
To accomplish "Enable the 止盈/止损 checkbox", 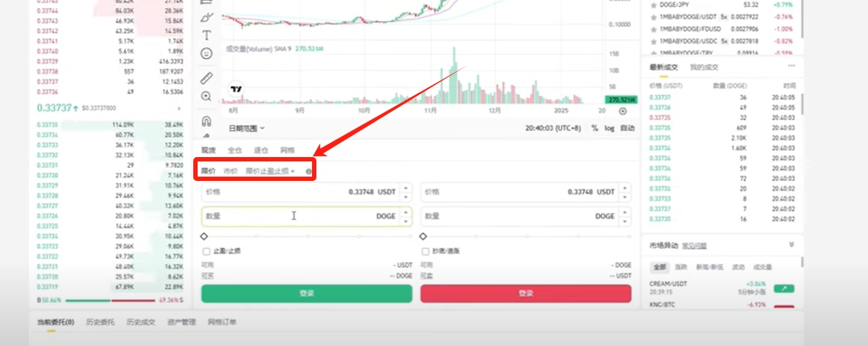I will [206, 251].
